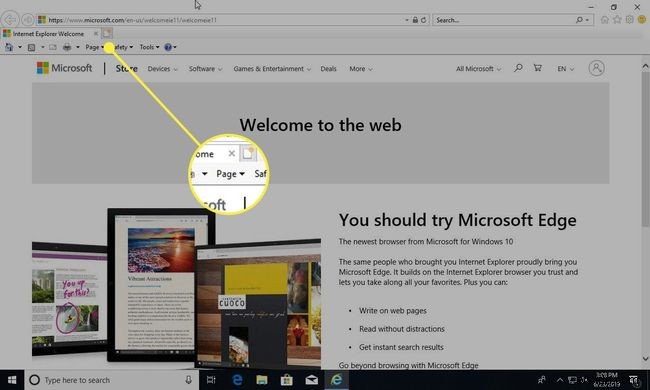The width and height of the screenshot is (650, 390).
Task: Click the page scrollbar up arrow
Action: coord(645,66)
